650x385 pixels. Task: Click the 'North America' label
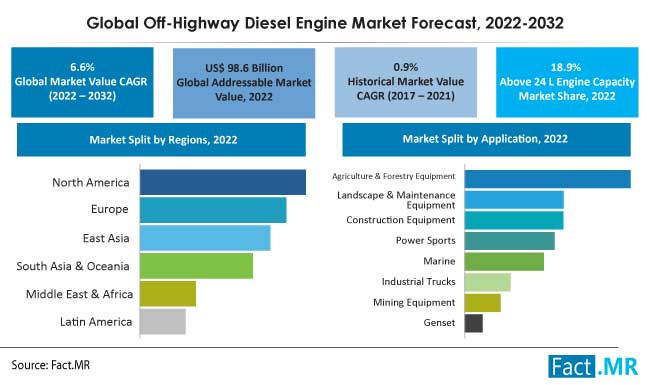pos(91,182)
